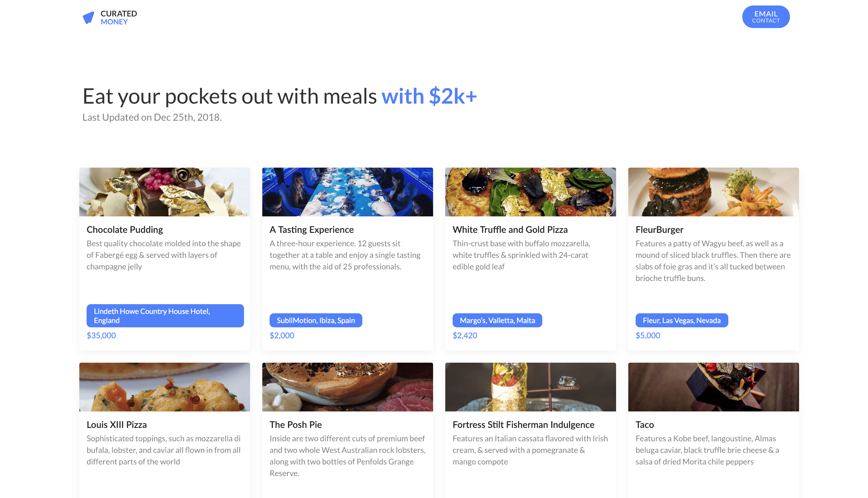This screenshot has height=498, width=868.
Task: Click the Fortress Stilt Fisherman Indulgence title
Action: tap(523, 425)
